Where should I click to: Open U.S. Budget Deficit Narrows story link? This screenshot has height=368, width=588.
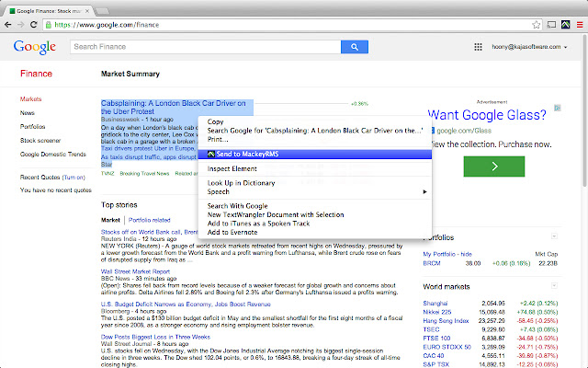click(186, 305)
